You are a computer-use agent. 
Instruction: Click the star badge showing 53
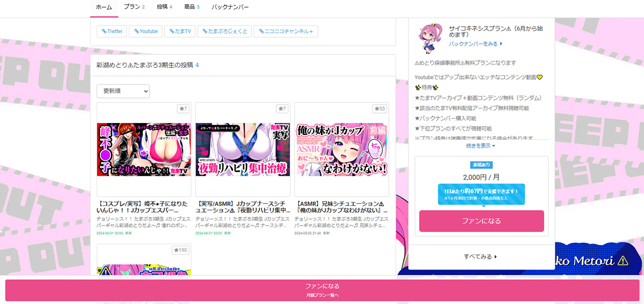click(379, 109)
